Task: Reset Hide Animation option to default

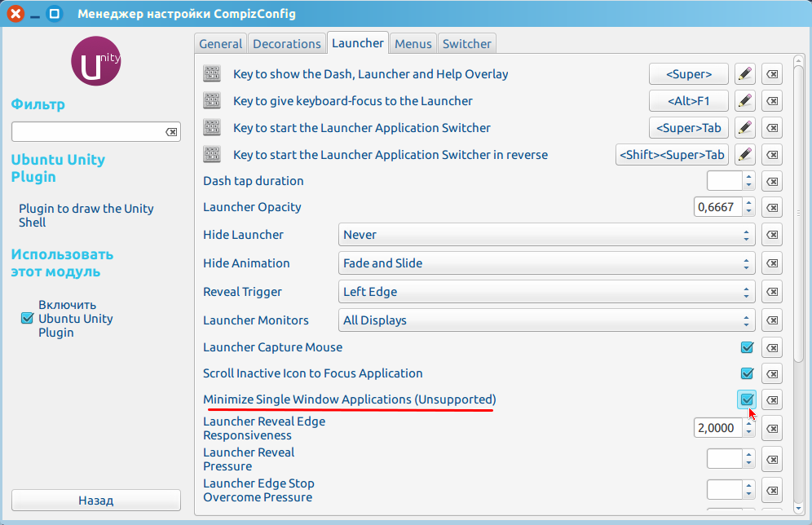Action: point(772,263)
